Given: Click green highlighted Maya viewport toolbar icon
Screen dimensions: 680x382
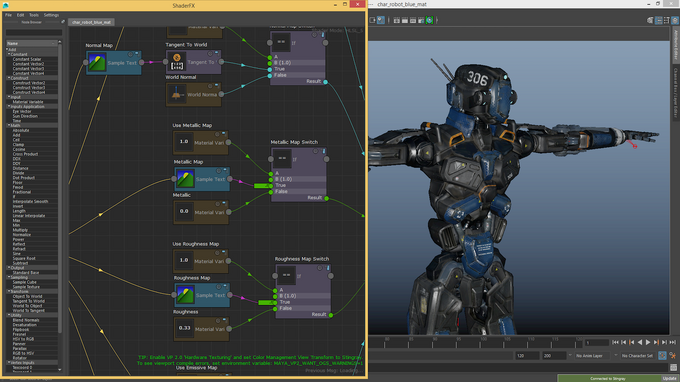Looking at the screenshot, I should pos(429,20).
